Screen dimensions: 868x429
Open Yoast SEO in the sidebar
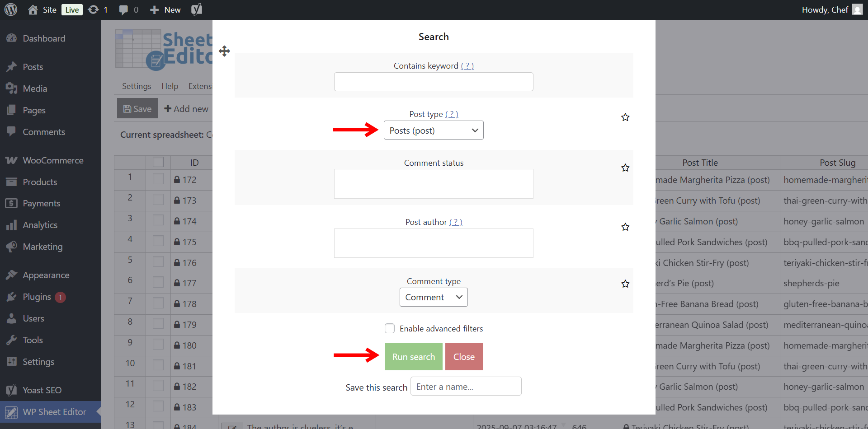42,390
